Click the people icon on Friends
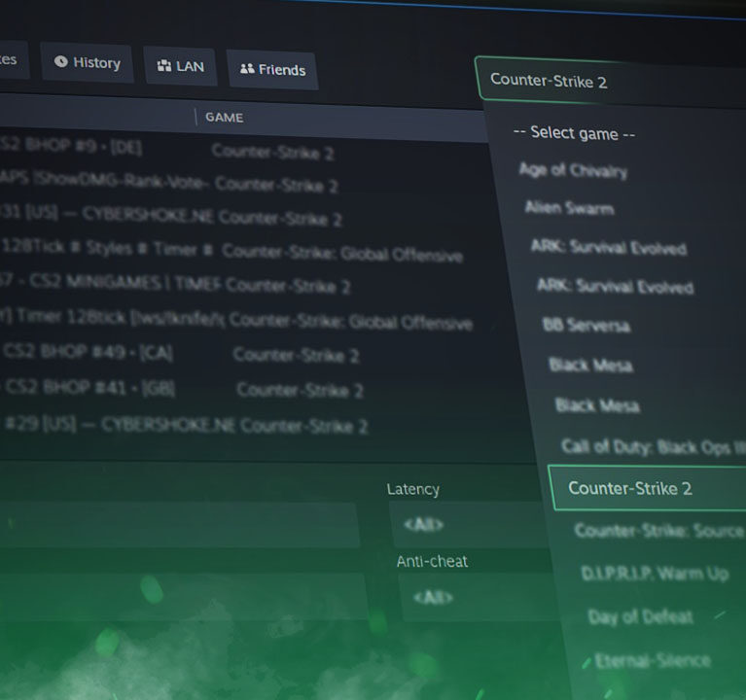746x700 pixels. click(247, 69)
